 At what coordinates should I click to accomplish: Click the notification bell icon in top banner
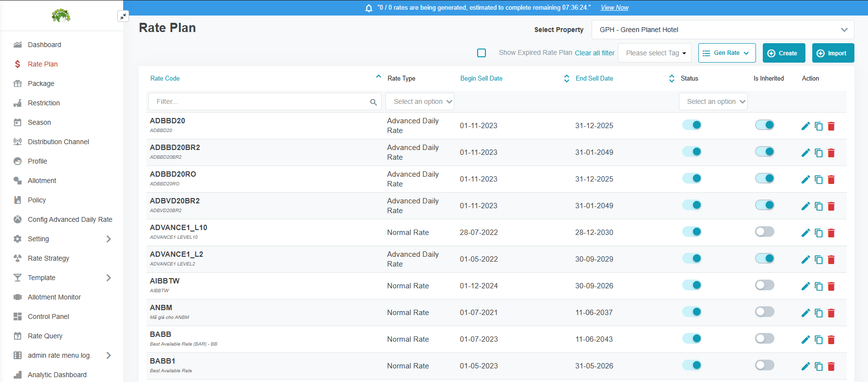click(x=369, y=8)
